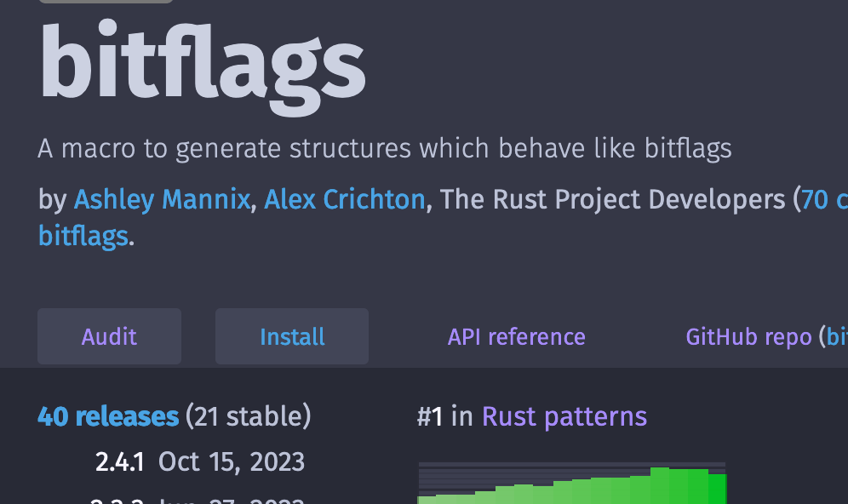This screenshot has height=504, width=848.
Task: Click the 21 stable releases count
Action: 247,416
